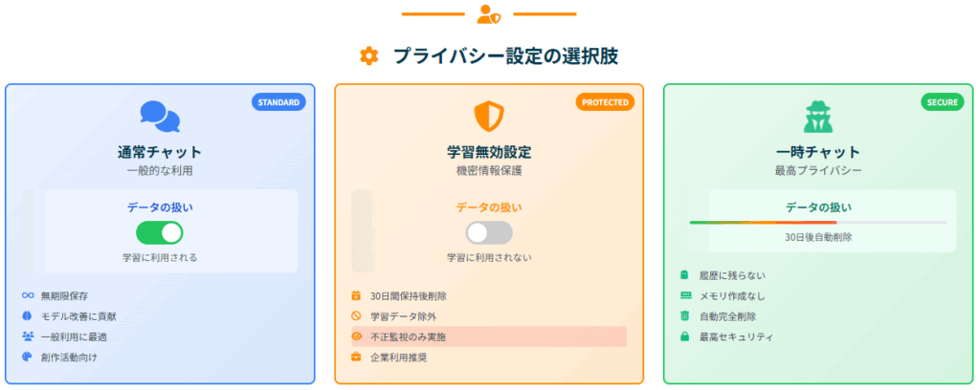This screenshot has height=390, width=980.
Task: Click the palette icon beside 創作活動向け
Action: [x=28, y=357]
